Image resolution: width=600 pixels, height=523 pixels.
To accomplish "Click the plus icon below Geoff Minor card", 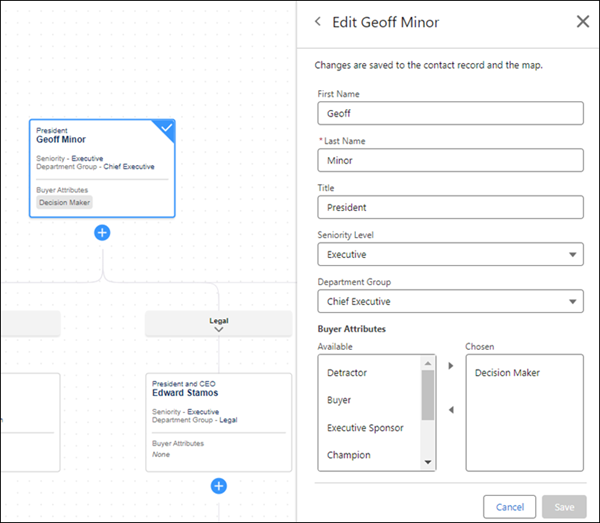I will [x=102, y=232].
